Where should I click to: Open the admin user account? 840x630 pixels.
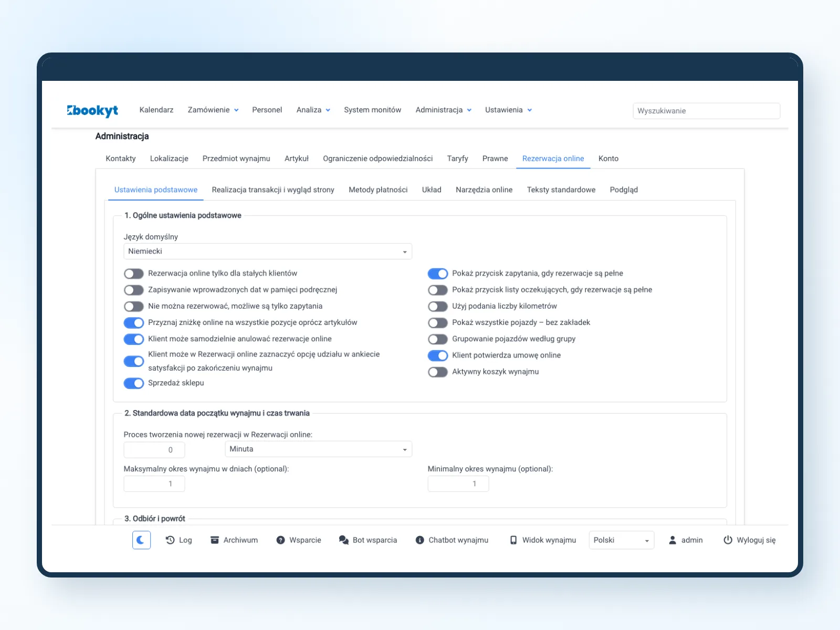(686, 540)
